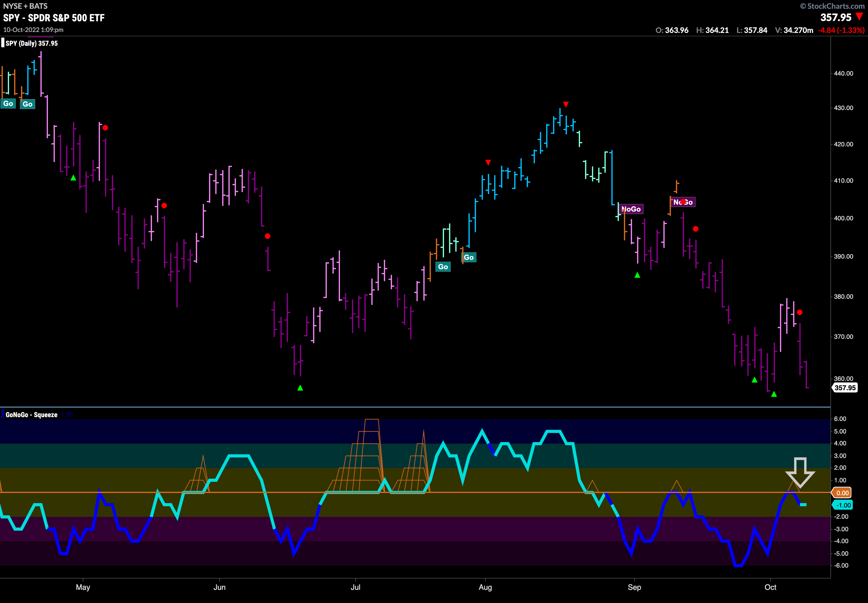The height and width of the screenshot is (603, 868).
Task: Click the 6.00 oscillator axis label
Action: tap(840, 419)
